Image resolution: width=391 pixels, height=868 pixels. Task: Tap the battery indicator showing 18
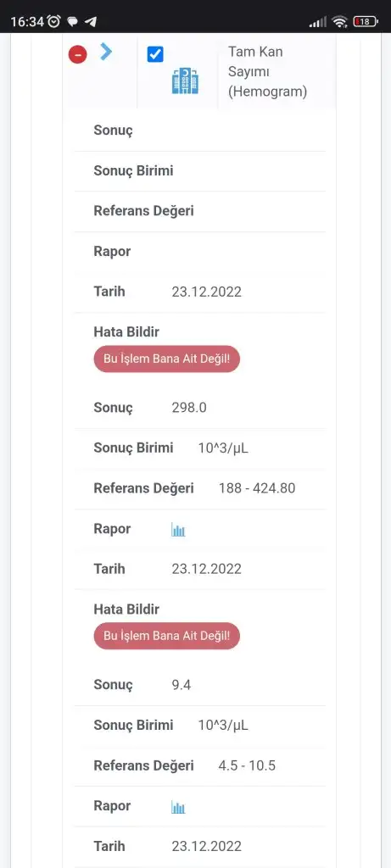click(366, 21)
